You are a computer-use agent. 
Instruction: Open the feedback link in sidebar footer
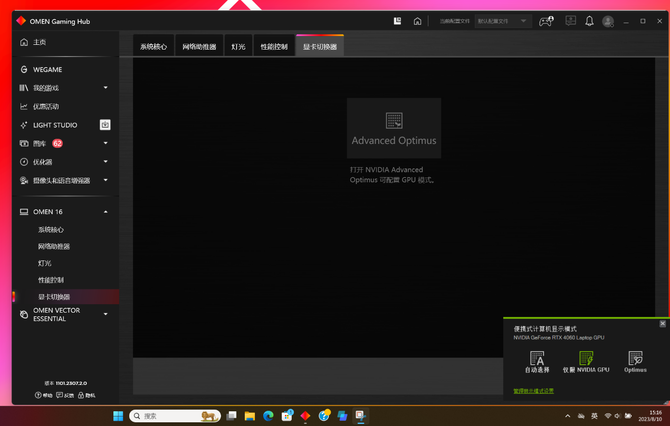pyautogui.click(x=65, y=395)
